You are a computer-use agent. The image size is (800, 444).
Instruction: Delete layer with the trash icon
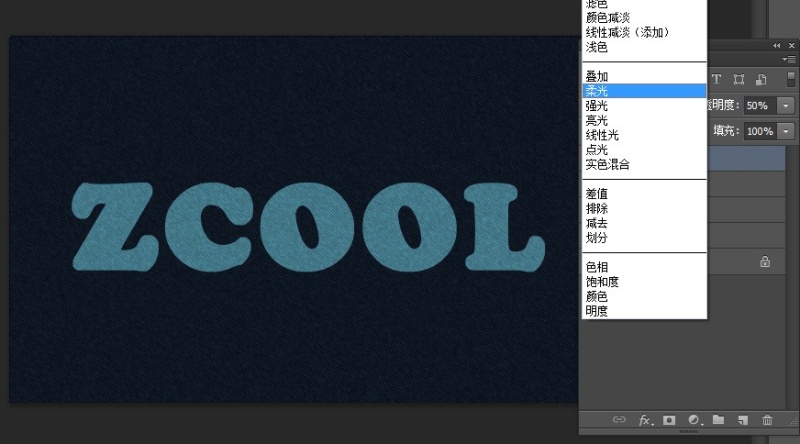point(767,421)
